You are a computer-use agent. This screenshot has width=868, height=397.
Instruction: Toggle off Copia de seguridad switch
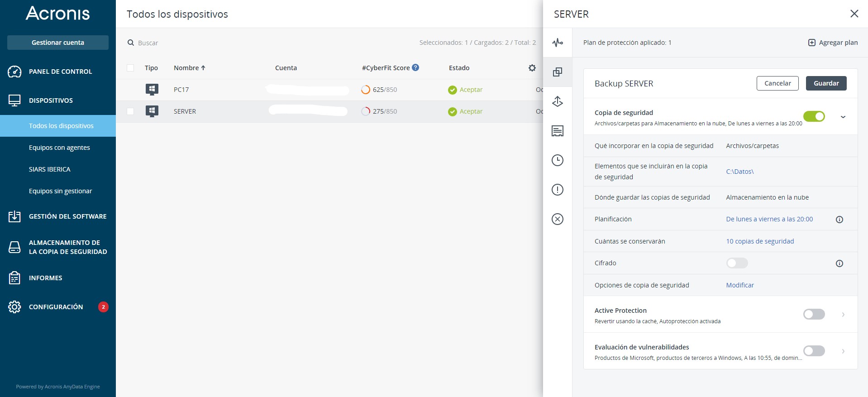tap(814, 117)
